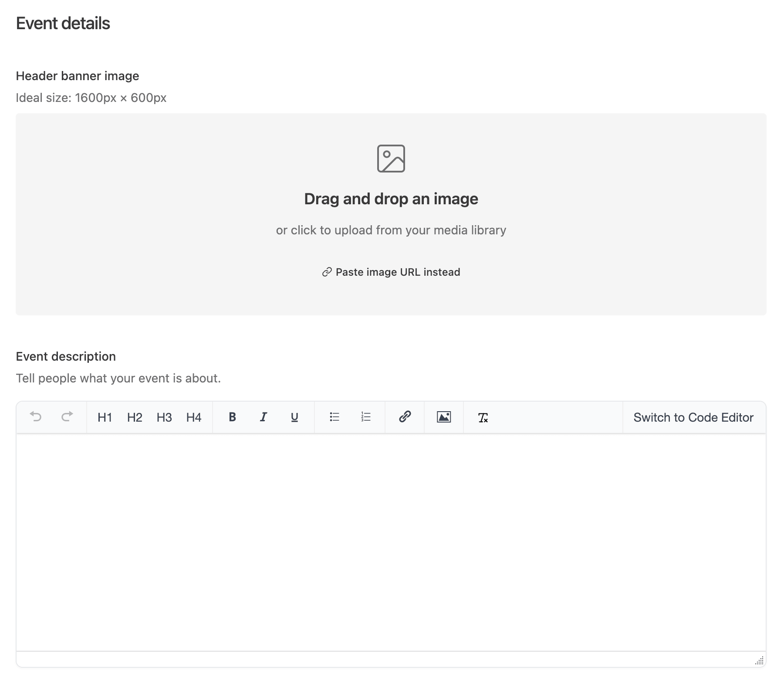Toggle bold text formatting

coord(232,417)
